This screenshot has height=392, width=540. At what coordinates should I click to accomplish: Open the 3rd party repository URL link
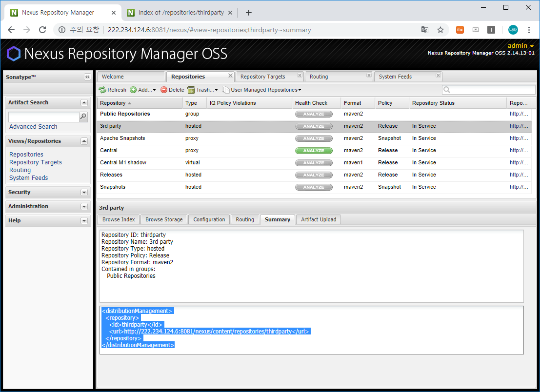(x=519, y=126)
